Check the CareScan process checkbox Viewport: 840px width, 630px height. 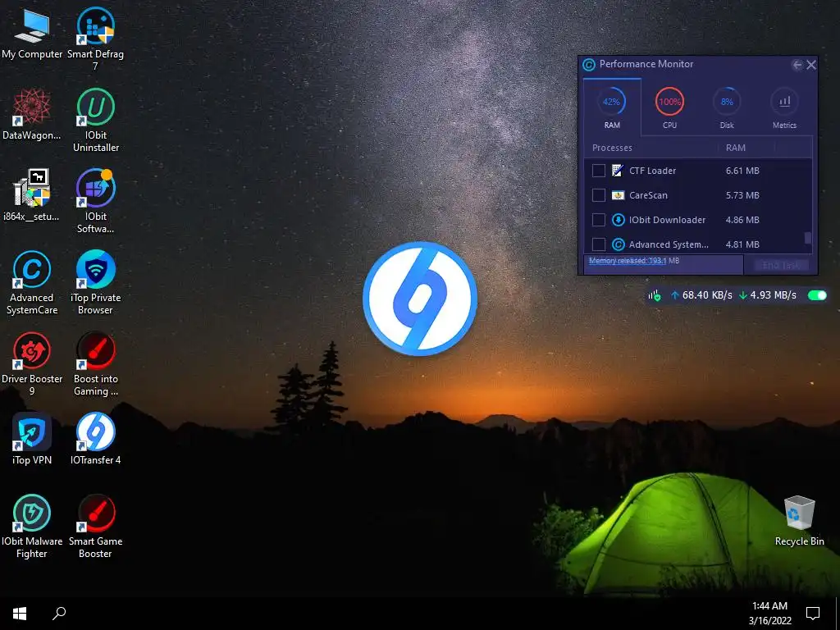tap(598, 195)
